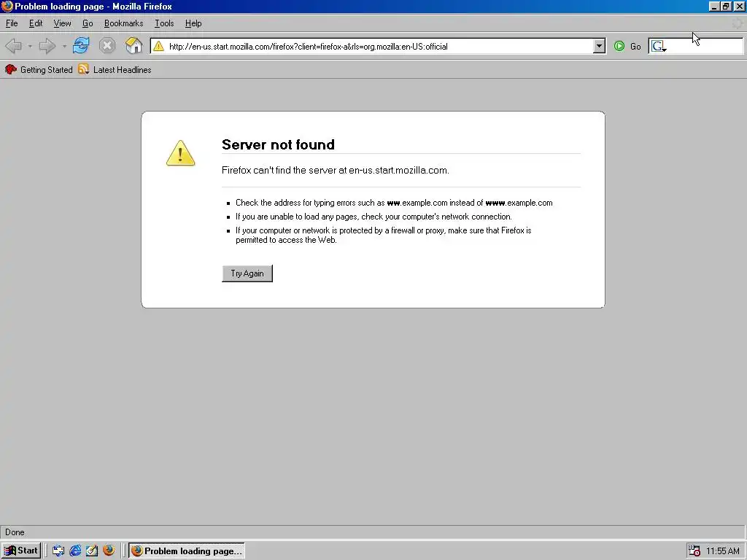Click the Try Again button
The image size is (747, 560).
point(247,273)
